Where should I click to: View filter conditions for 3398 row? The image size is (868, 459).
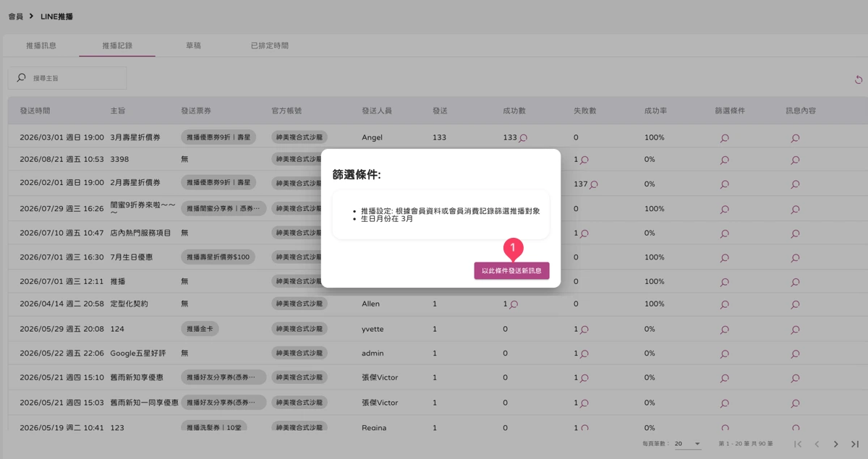click(724, 160)
